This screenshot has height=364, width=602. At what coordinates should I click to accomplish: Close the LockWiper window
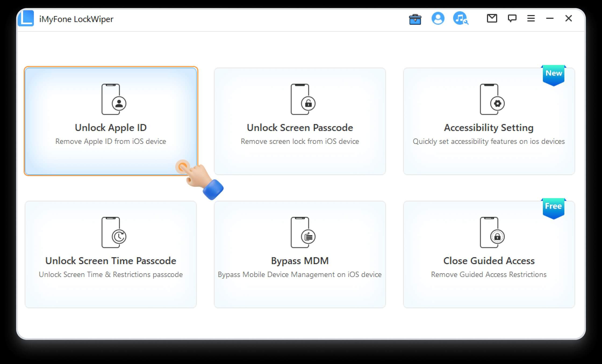[x=568, y=18]
